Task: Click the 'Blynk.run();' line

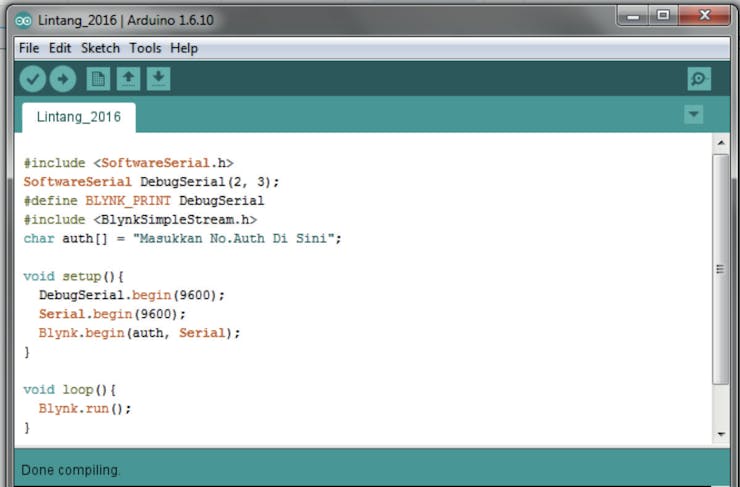Action: coord(85,409)
